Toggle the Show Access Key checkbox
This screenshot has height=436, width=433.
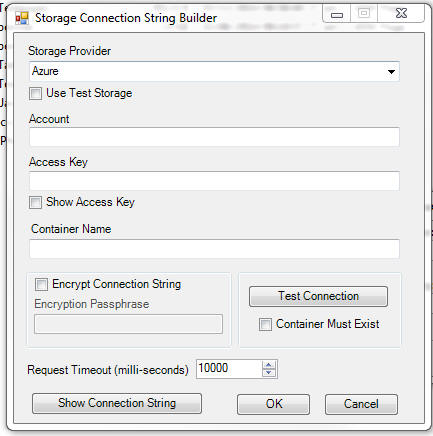click(x=35, y=202)
